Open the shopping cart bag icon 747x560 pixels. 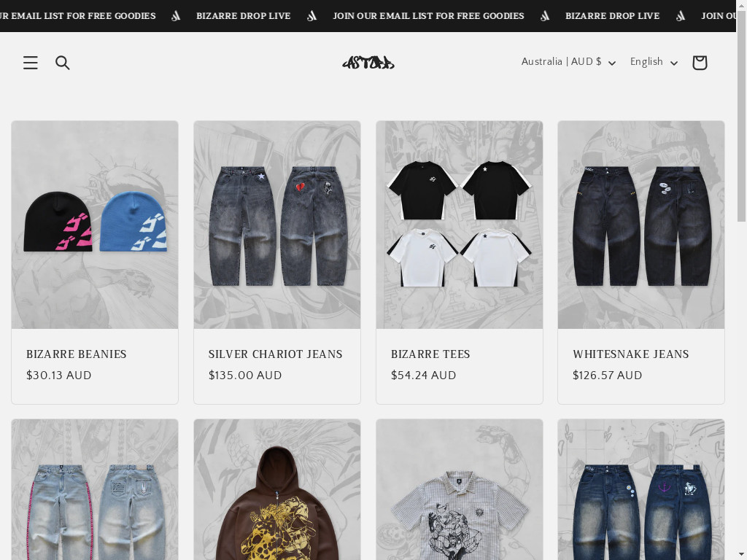[x=700, y=63]
